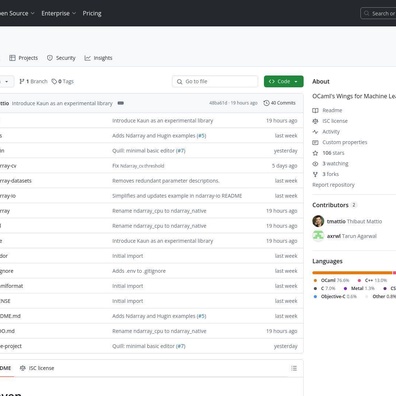
Task: Open Custom properties link
Action: coord(345,142)
